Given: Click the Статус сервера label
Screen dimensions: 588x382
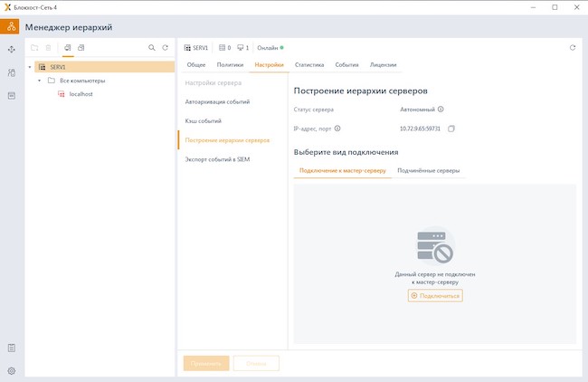Looking at the screenshot, I should coord(314,110).
